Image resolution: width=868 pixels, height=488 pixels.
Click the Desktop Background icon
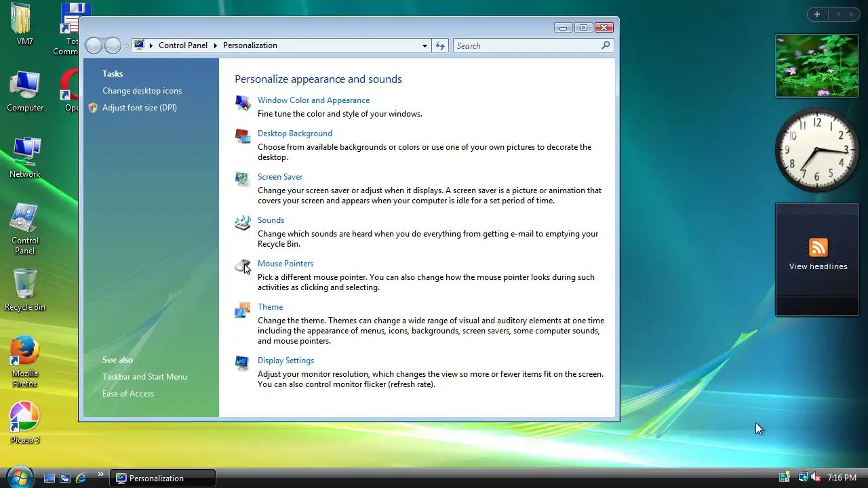point(242,136)
